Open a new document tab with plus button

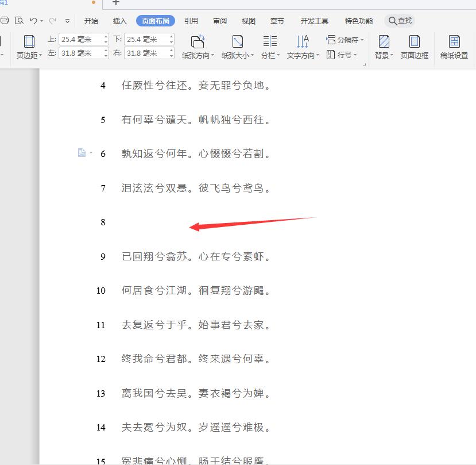click(x=115, y=4)
